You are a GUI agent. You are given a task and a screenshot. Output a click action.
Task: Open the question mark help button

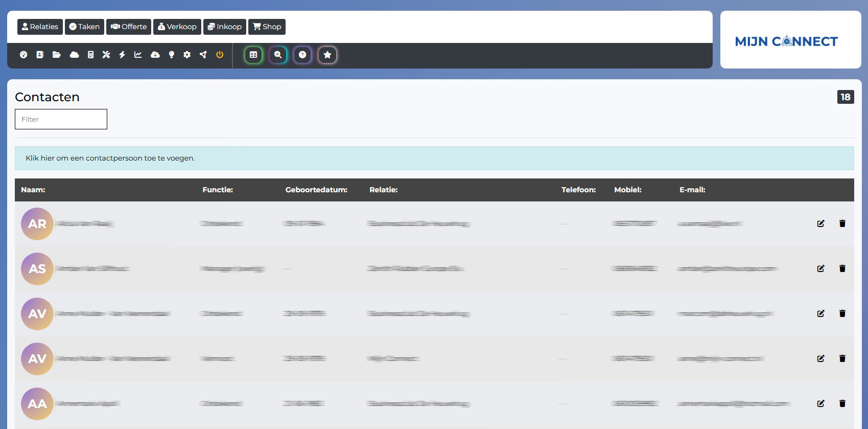(302, 55)
